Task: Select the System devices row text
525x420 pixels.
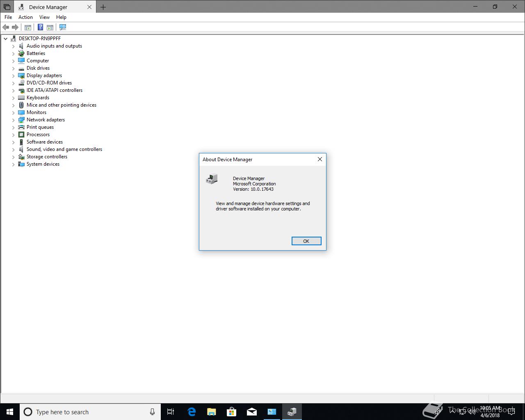Action: point(43,164)
